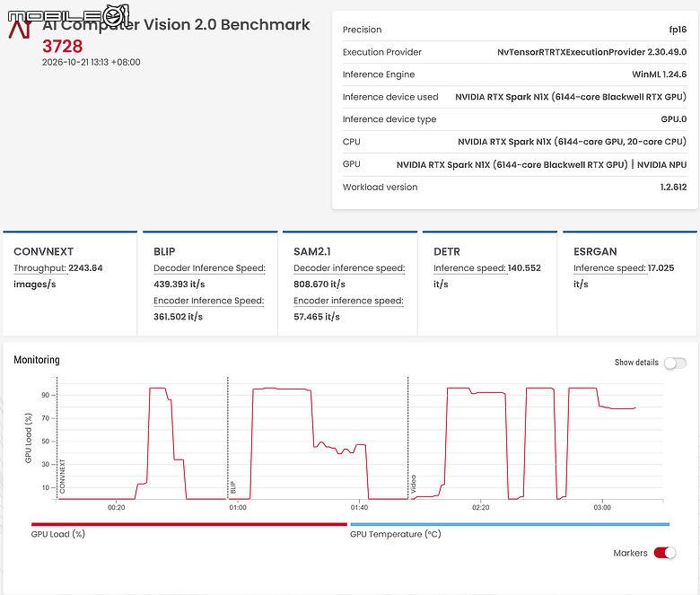Image resolution: width=700 pixels, height=595 pixels.
Task: Open the BLIP result card title
Action: (164, 252)
